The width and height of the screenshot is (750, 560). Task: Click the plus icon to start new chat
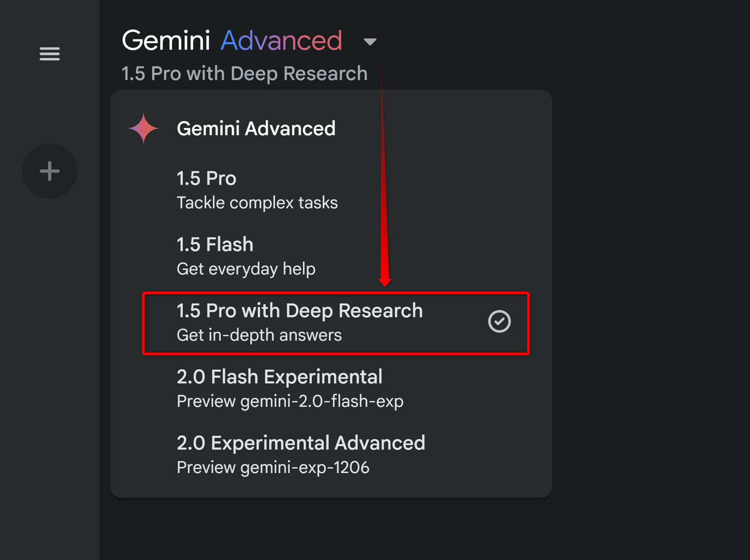click(x=49, y=171)
